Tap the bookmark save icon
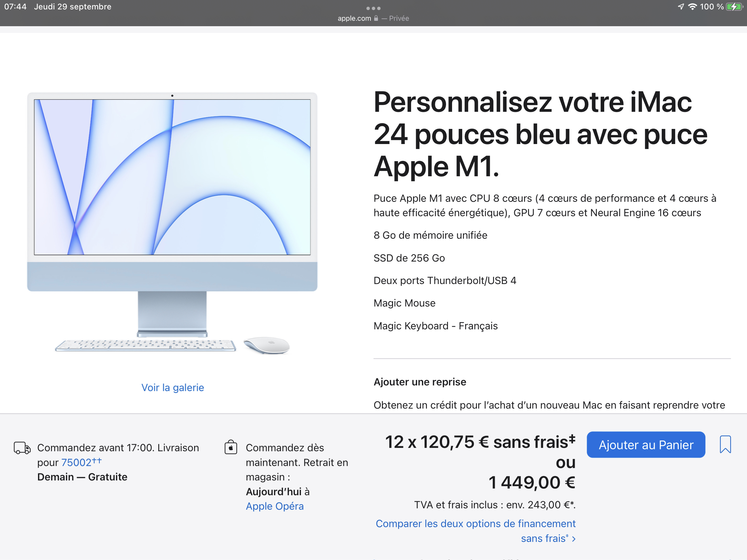This screenshot has width=747, height=560. 725,444
